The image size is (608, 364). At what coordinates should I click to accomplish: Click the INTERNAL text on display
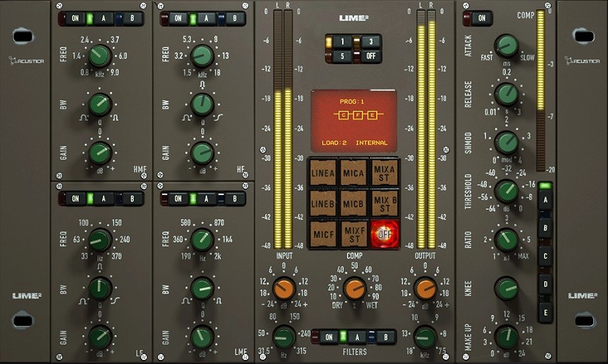[371, 143]
